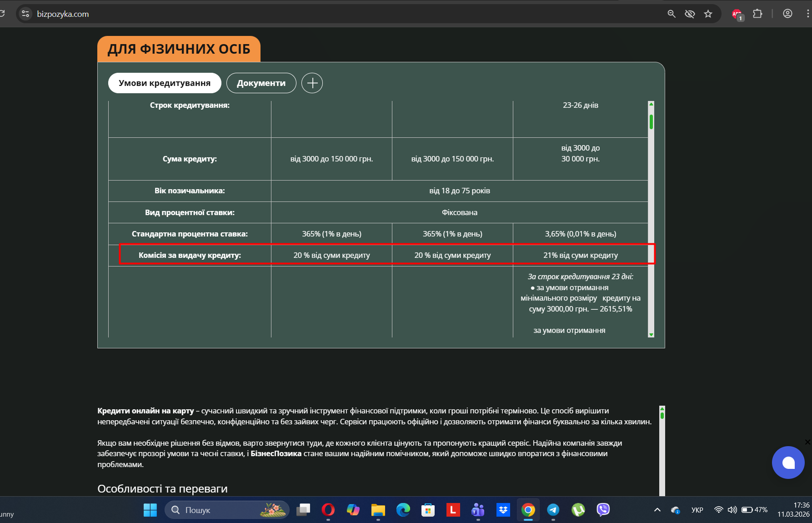Bookmark this page with the star icon

(x=708, y=14)
